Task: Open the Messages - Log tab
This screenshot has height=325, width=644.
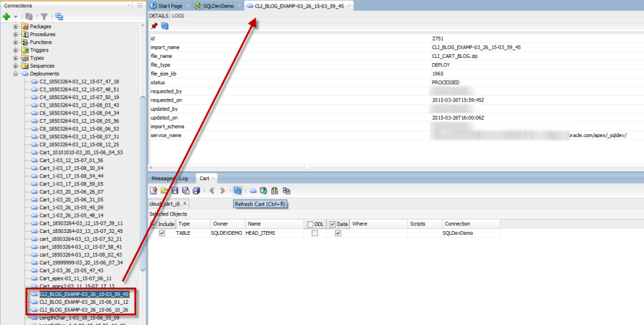Action: click(x=169, y=178)
